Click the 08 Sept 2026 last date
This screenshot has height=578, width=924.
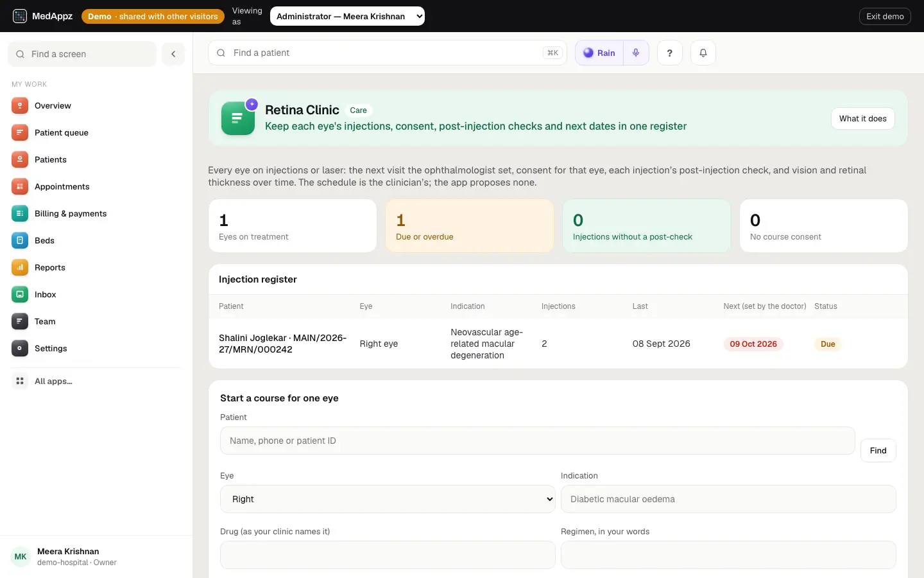pyautogui.click(x=661, y=344)
